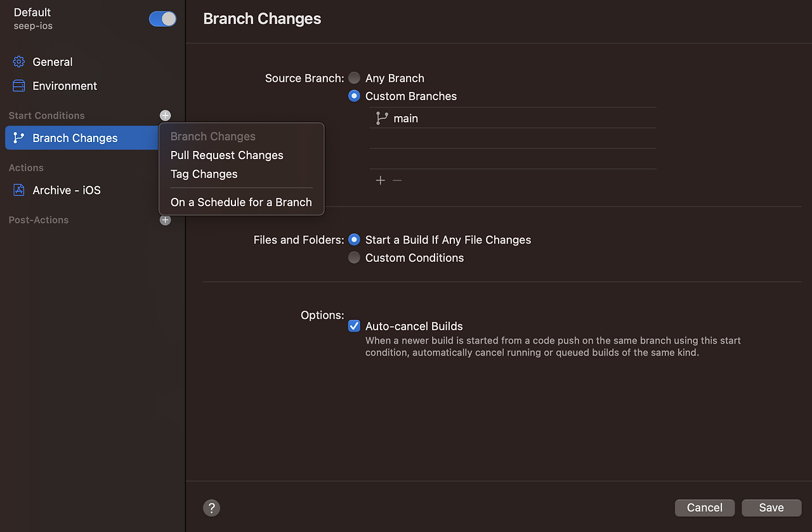Add a new start condition with plus
The width and height of the screenshot is (812, 532).
click(x=165, y=115)
